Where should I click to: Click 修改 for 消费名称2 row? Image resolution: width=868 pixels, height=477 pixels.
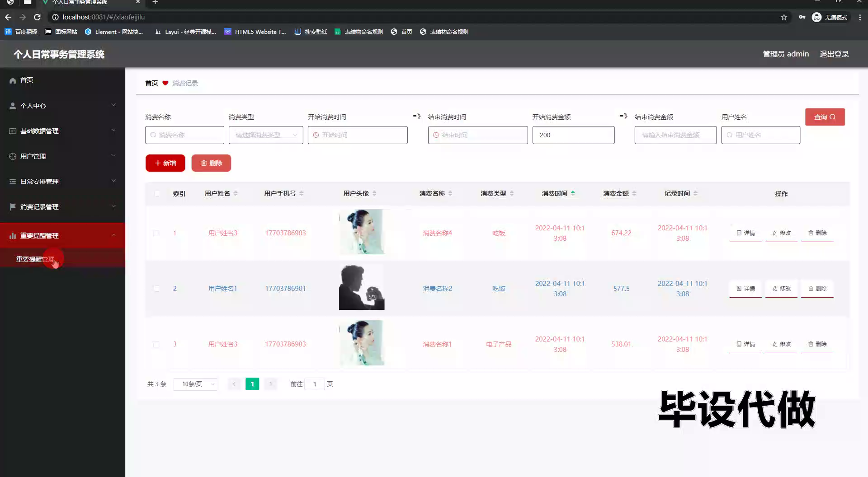click(782, 289)
